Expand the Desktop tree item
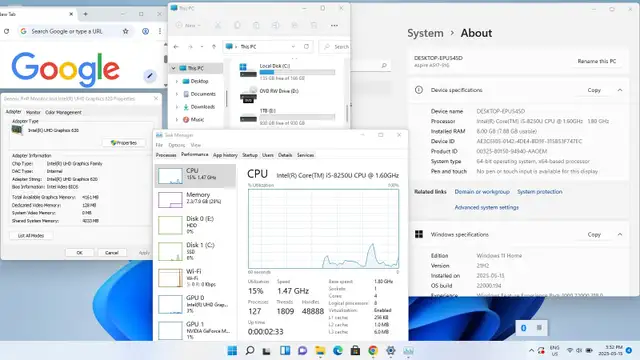 pos(177,81)
